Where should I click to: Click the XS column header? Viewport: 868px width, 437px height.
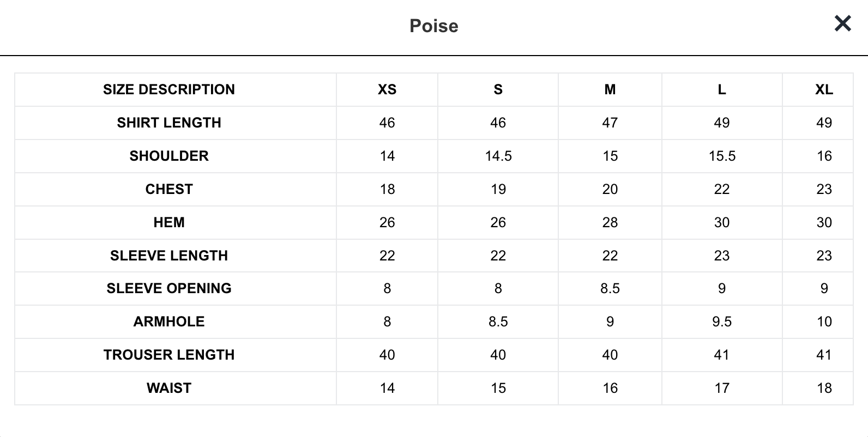tap(387, 89)
